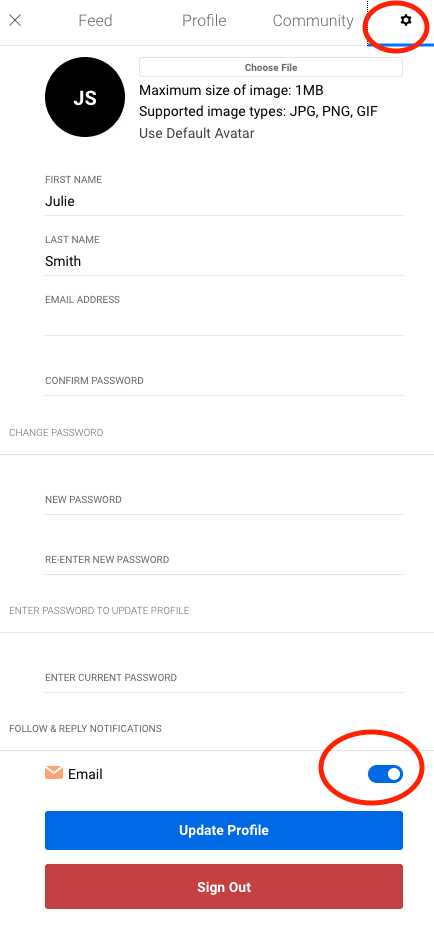Click into the Email Address field

coord(224,321)
